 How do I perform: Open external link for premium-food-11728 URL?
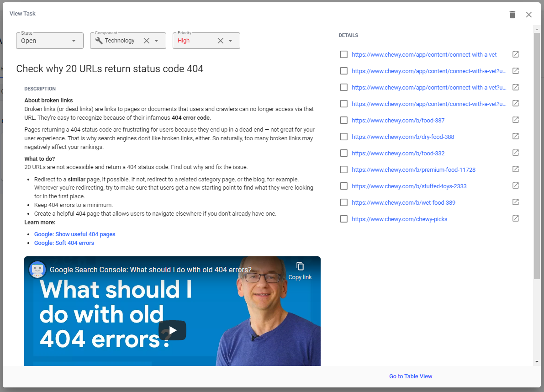[x=516, y=170]
